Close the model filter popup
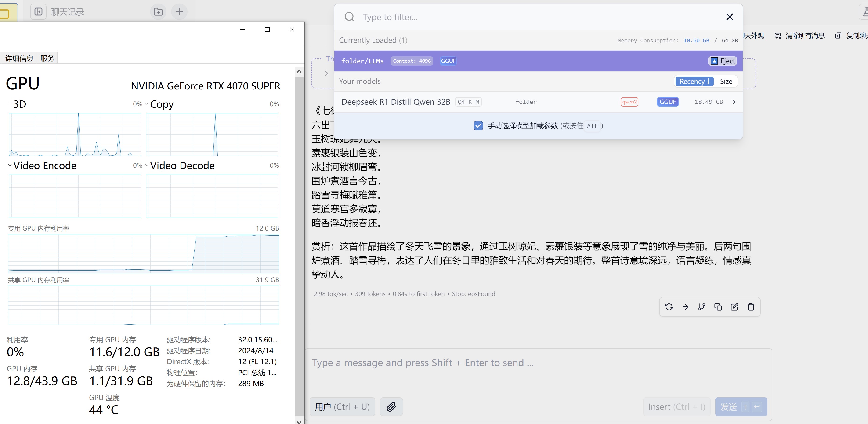This screenshot has width=868, height=424. 730,17
